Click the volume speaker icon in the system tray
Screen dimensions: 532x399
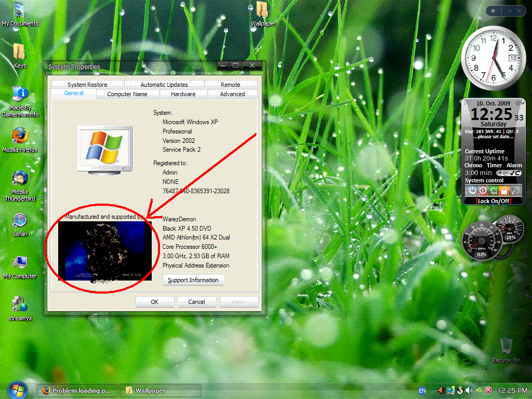tap(469, 391)
